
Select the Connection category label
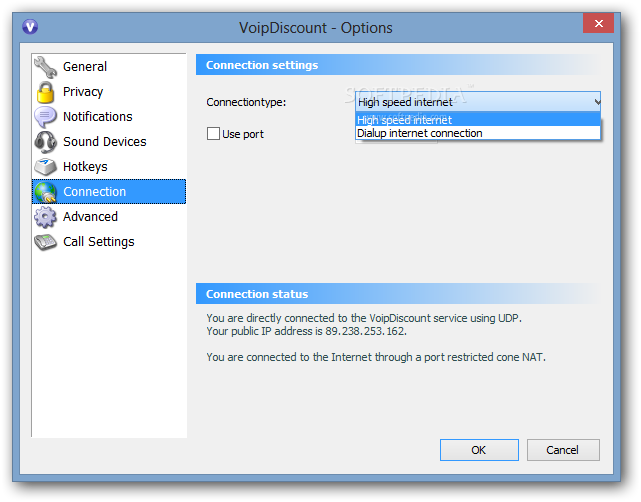pos(94,192)
